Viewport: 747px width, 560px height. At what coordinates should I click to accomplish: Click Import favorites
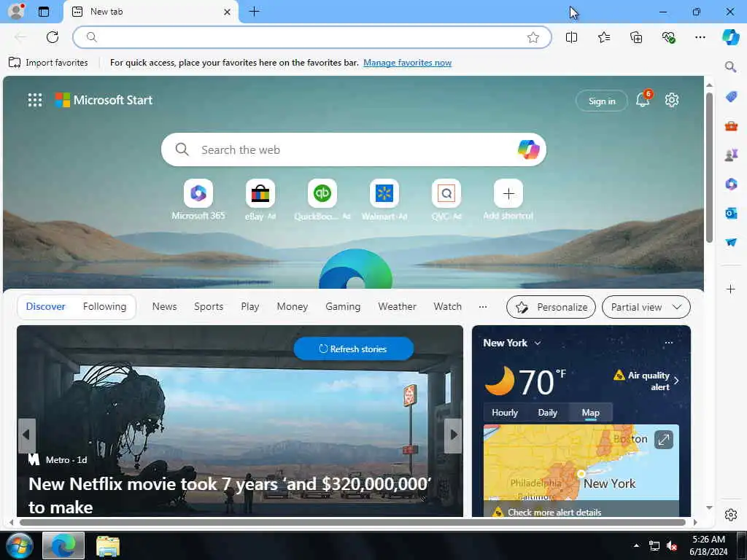point(49,63)
